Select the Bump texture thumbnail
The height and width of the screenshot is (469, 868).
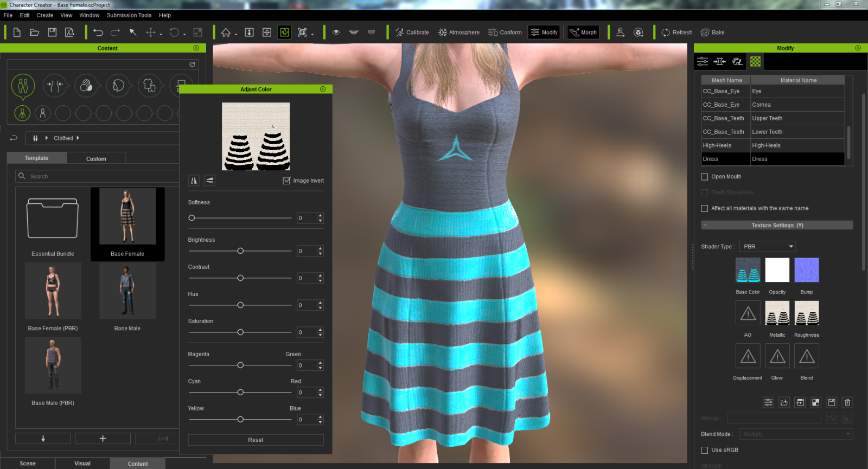point(807,270)
